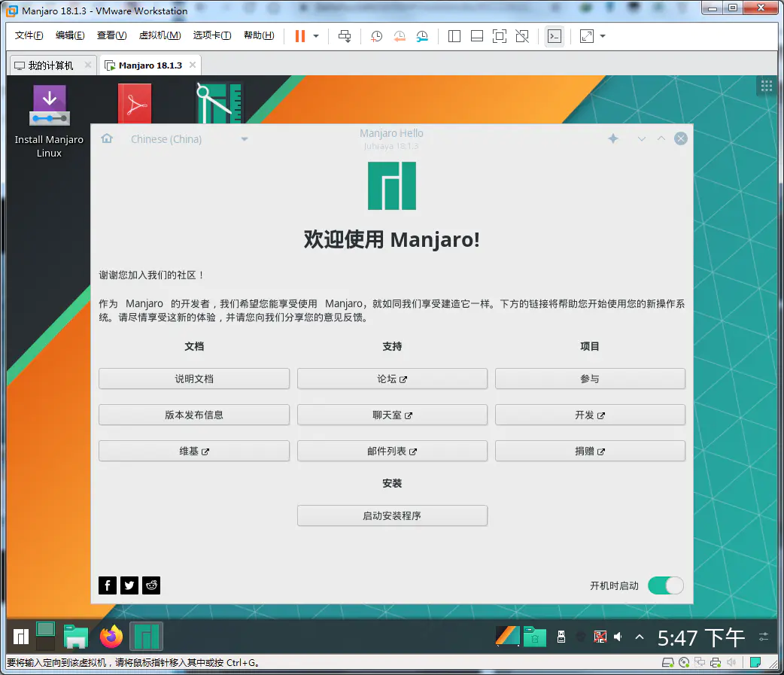Revert to previous snapshot icon
Screen dimensions: 784x675
pos(399,36)
